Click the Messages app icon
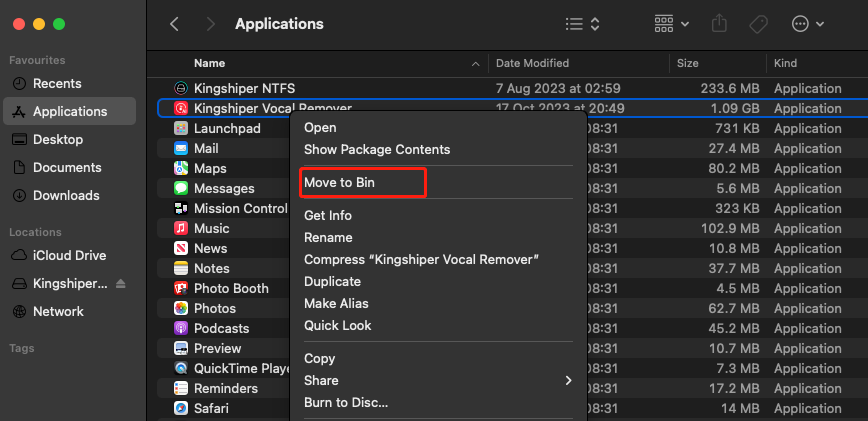The height and width of the screenshot is (421, 868). [x=180, y=188]
